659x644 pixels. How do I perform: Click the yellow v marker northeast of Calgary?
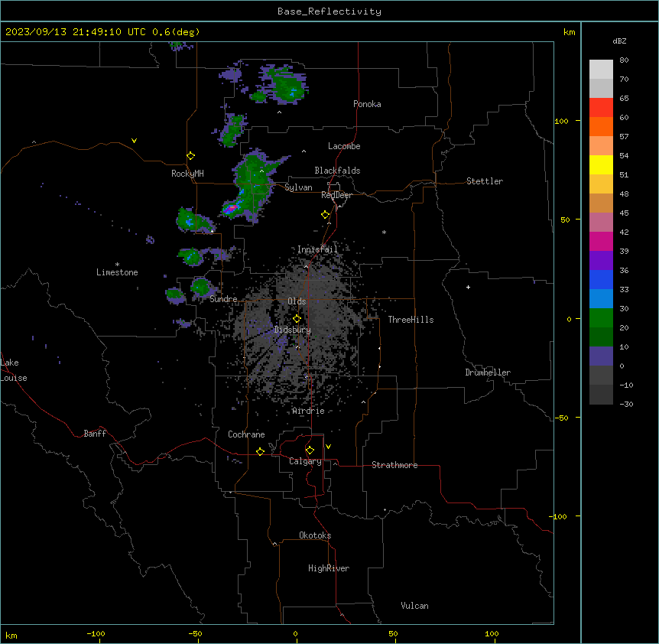pyautogui.click(x=328, y=447)
